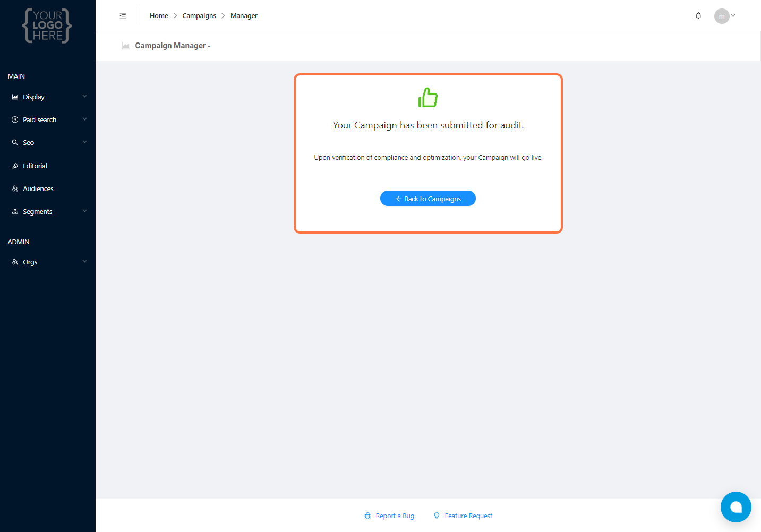The image size is (761, 532).
Task: Click the Manager breadcrumb
Action: 244,16
